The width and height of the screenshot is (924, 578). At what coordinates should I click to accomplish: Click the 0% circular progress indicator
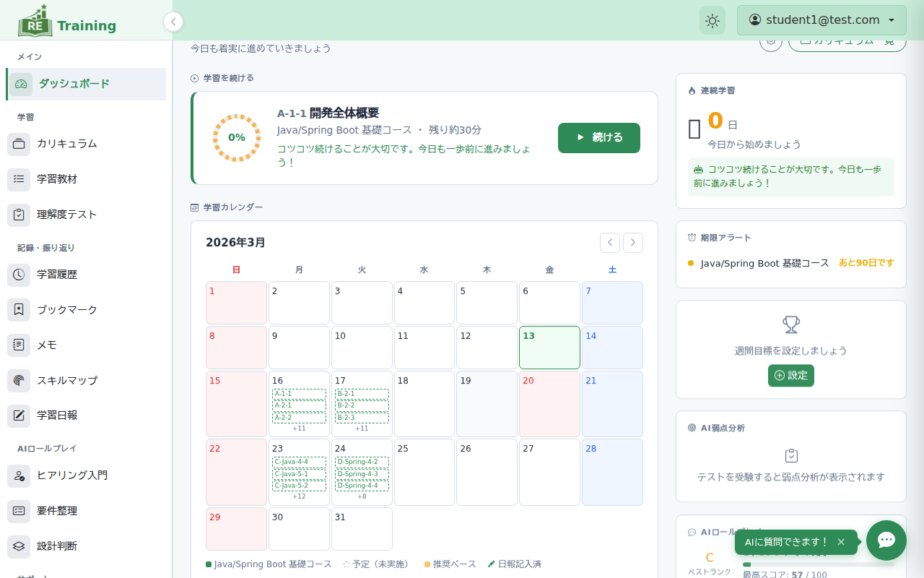[x=237, y=137]
